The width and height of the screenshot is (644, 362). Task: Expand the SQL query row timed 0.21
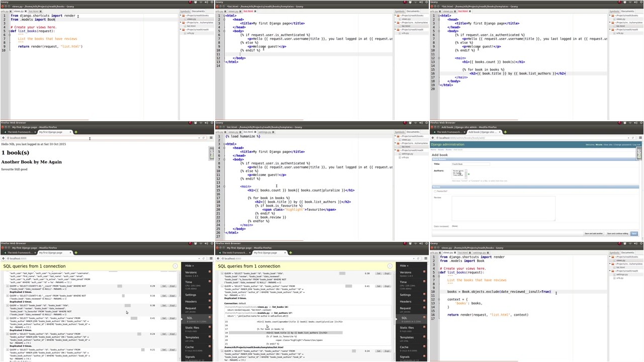point(8,349)
